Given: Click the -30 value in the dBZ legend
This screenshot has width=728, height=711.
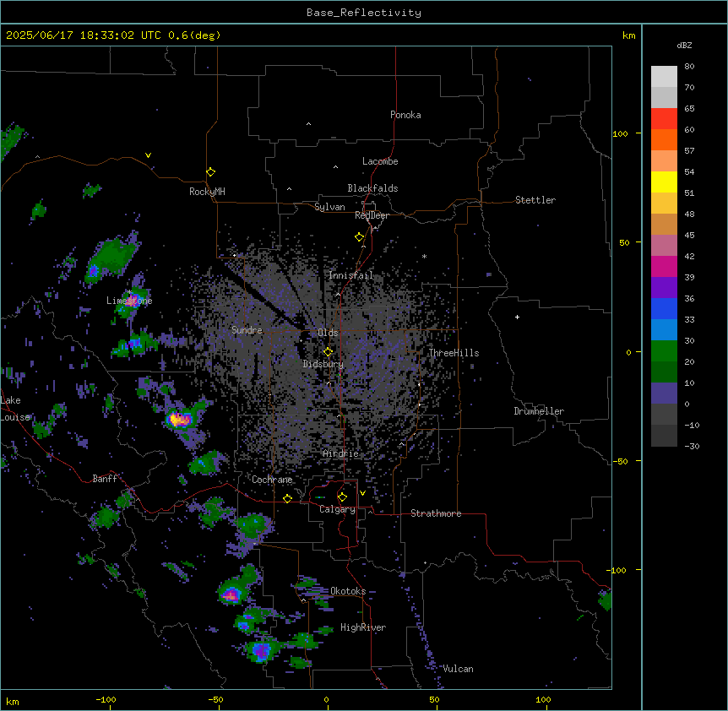Looking at the screenshot, I should (x=692, y=447).
